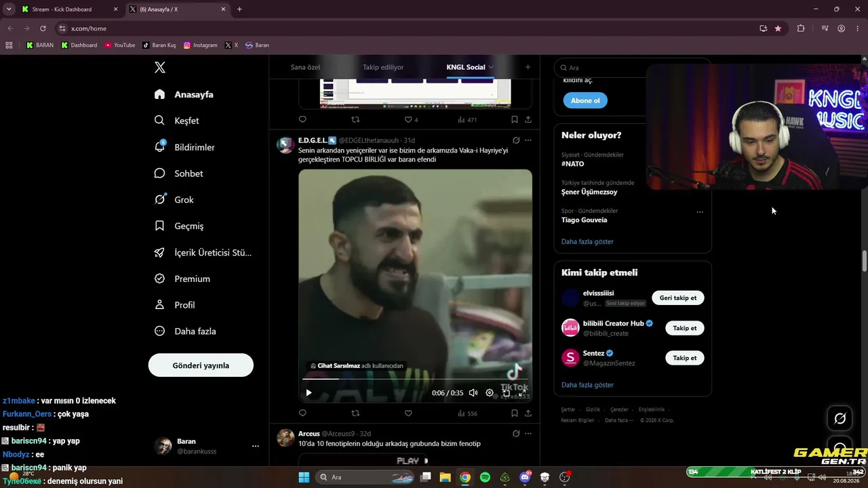Image resolution: width=868 pixels, height=488 pixels.
Task: Open the Instagram bookmark
Action: (201, 45)
